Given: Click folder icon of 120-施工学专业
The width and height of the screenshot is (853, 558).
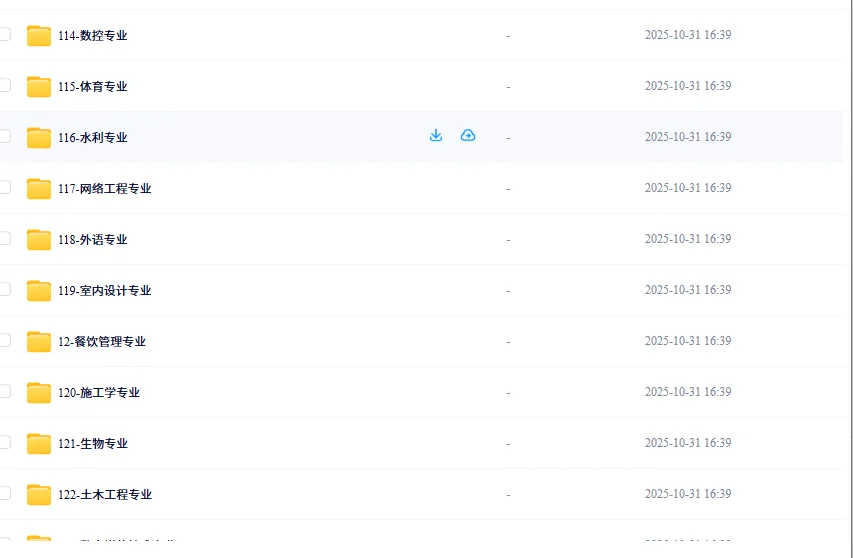Looking at the screenshot, I should point(39,393).
